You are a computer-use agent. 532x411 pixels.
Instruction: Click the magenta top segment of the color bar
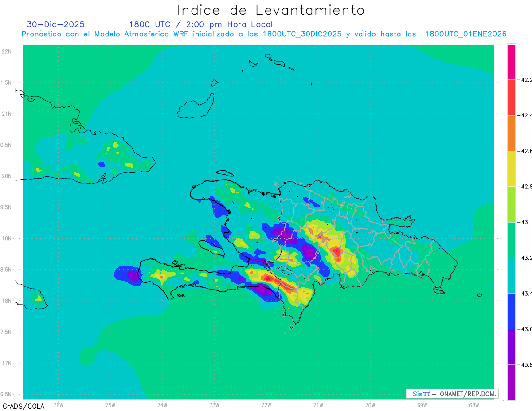pyautogui.click(x=511, y=62)
